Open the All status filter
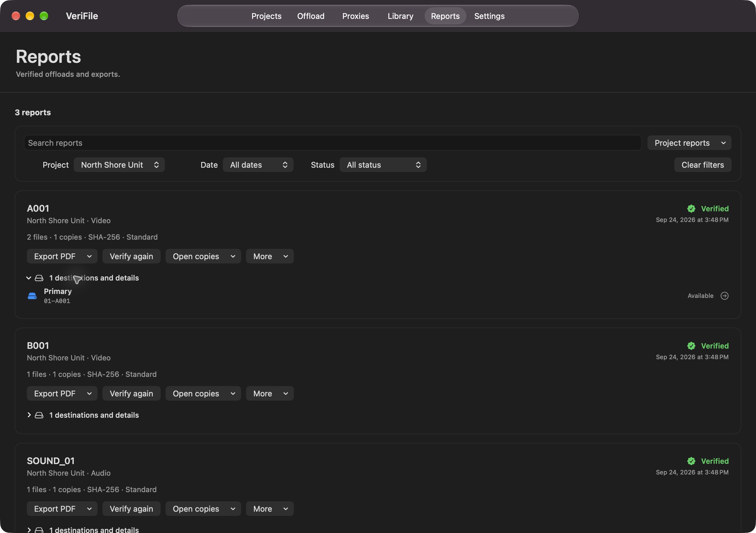756x533 pixels. click(x=383, y=165)
